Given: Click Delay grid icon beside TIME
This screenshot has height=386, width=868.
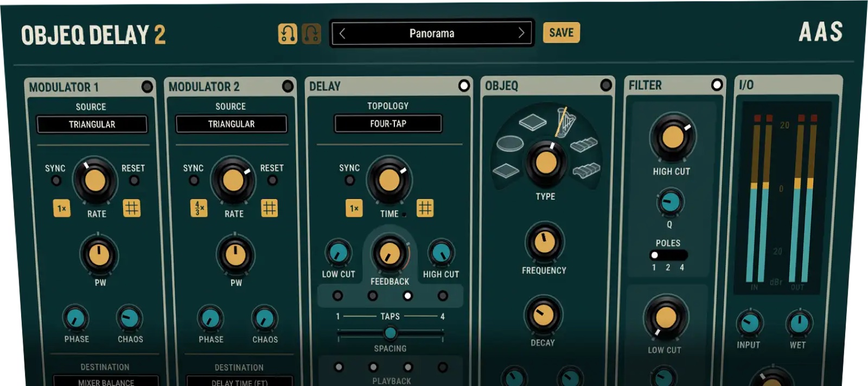Looking at the screenshot, I should click(x=425, y=208).
